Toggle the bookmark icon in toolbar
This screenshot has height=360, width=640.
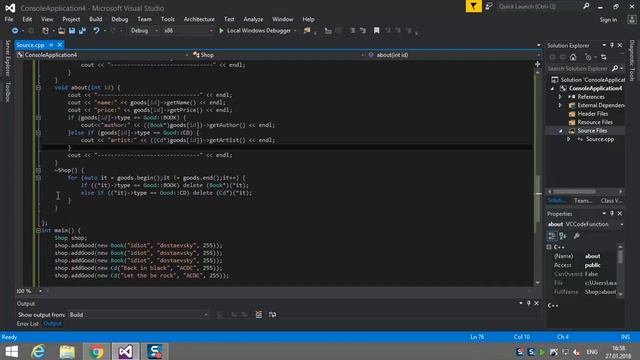tap(376, 31)
